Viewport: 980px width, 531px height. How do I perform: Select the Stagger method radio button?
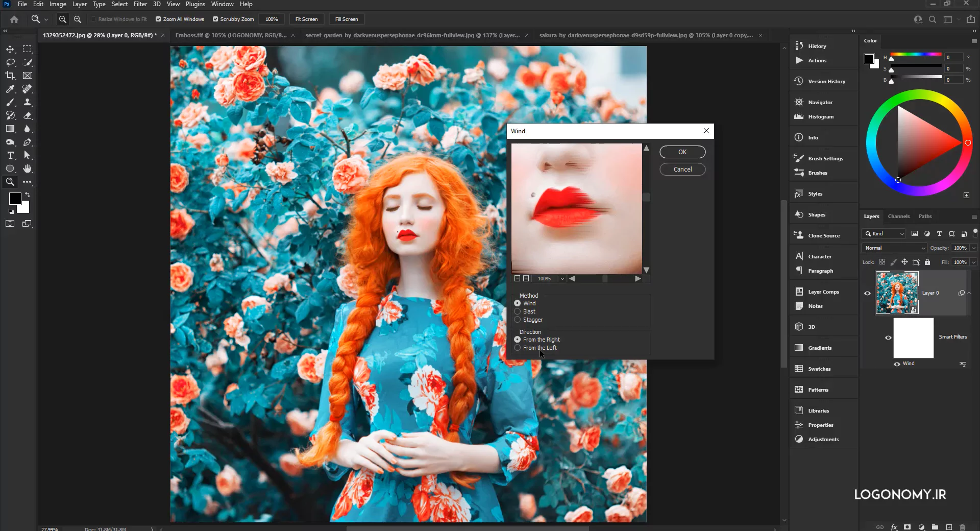(x=517, y=320)
